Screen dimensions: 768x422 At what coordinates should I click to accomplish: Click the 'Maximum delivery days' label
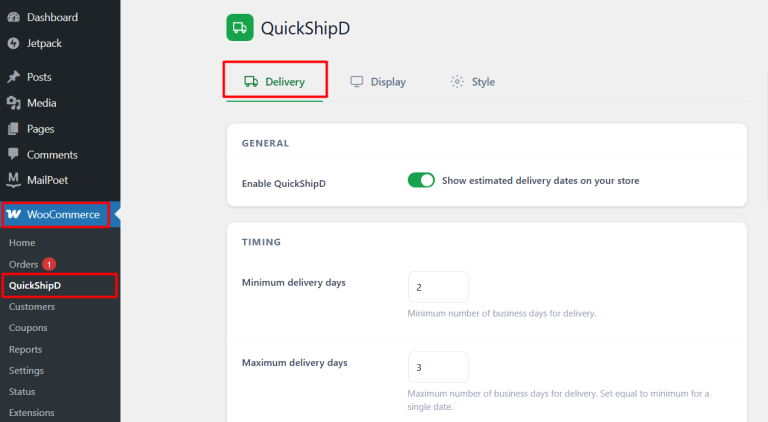(295, 363)
